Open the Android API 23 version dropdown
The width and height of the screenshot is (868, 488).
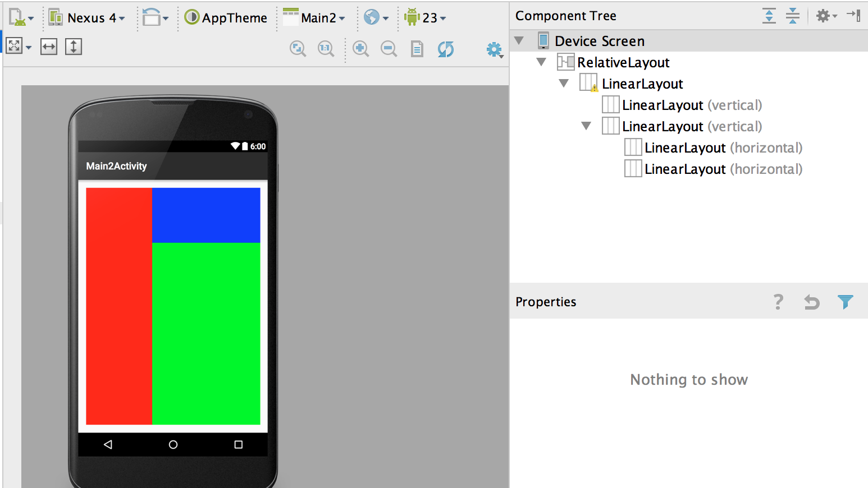(x=426, y=18)
